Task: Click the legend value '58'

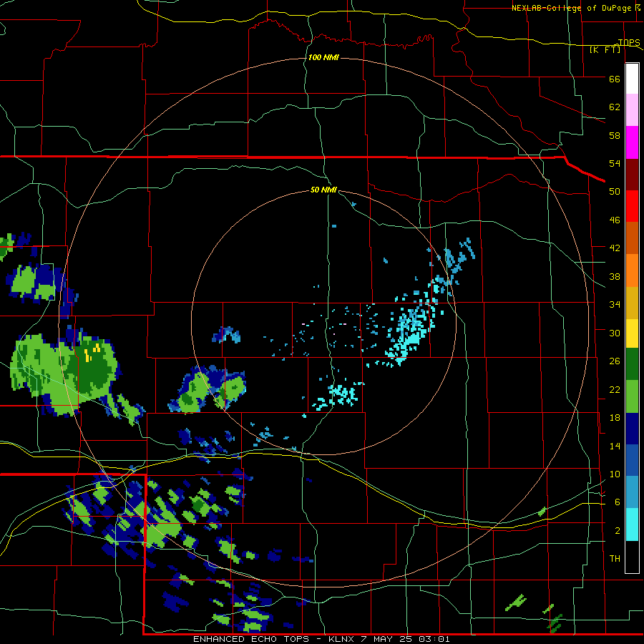Action: pyautogui.click(x=615, y=135)
